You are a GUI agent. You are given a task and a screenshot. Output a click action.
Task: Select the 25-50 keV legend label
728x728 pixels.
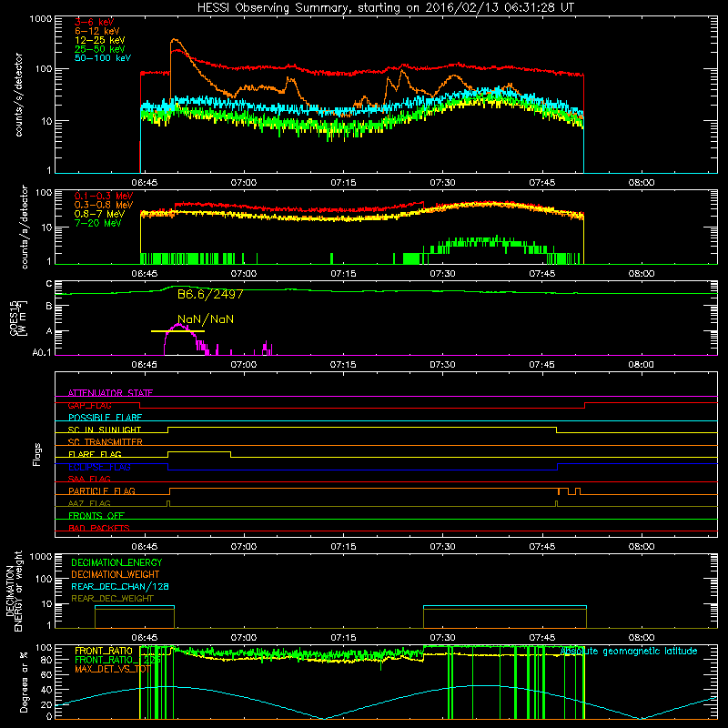100,49
